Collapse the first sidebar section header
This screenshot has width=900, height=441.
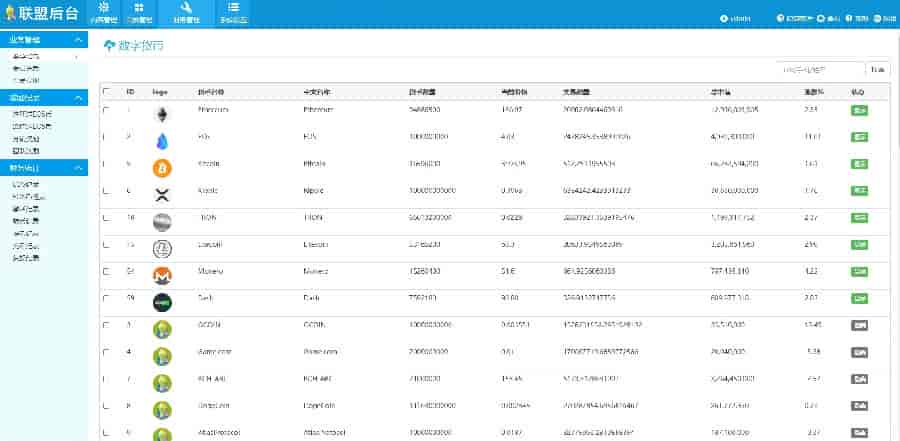click(x=44, y=40)
